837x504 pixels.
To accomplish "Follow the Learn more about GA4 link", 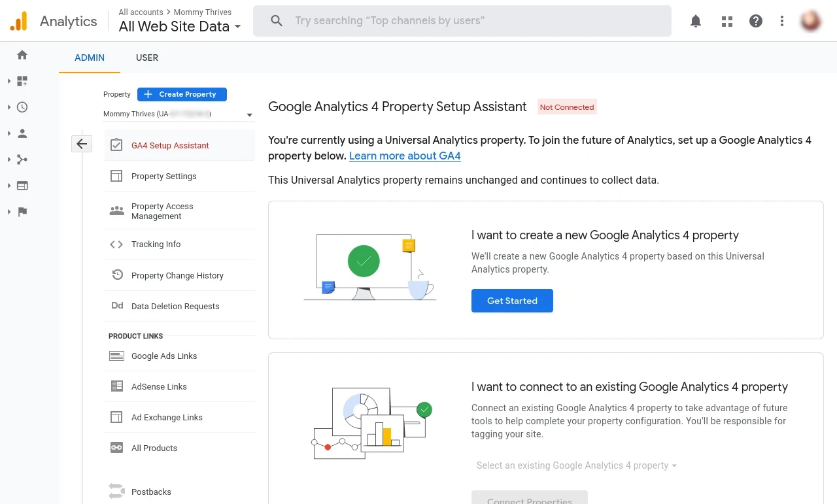I will coord(405,156).
